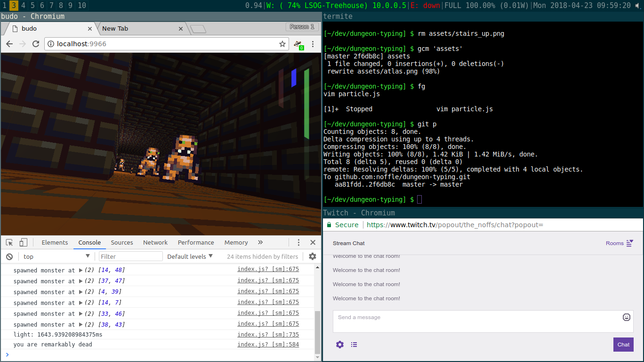Show more DevTools tabs with the chevron
Viewport: 644px width, 362px height.
[x=260, y=243]
